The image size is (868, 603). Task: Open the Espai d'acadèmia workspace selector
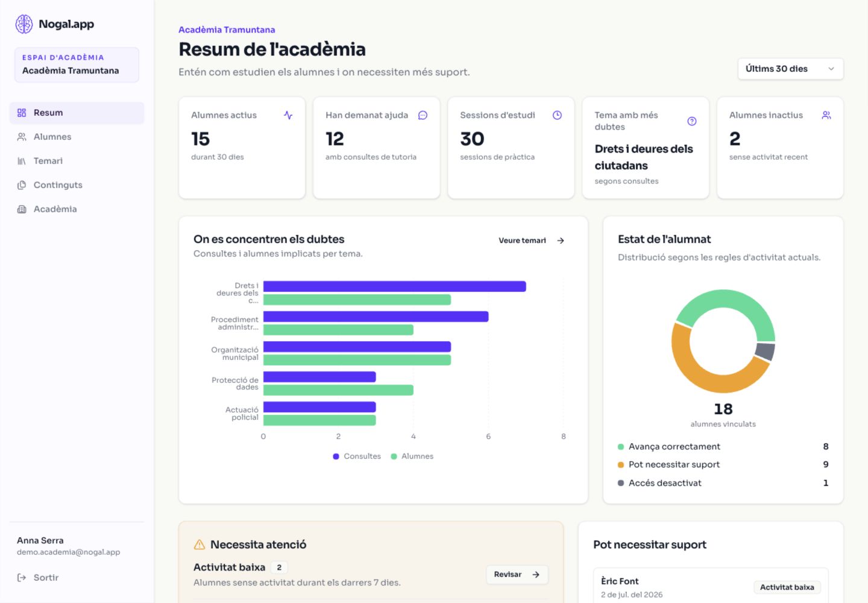(x=77, y=65)
